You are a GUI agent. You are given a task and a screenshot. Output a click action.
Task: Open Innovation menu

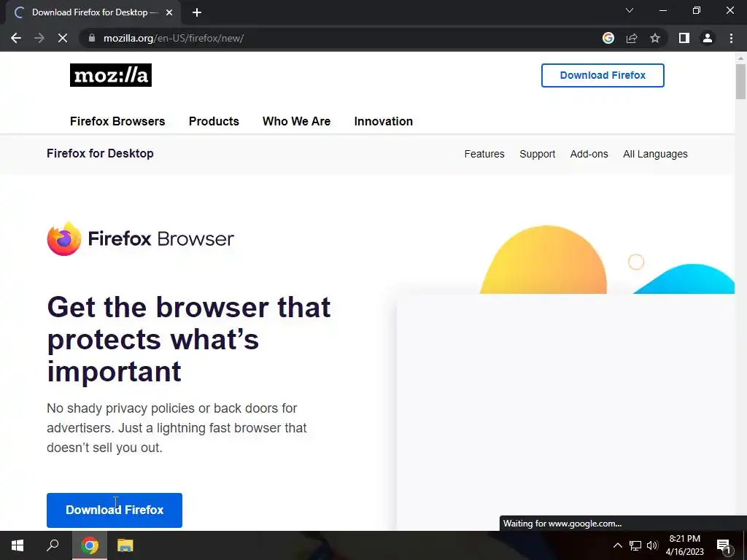(384, 122)
